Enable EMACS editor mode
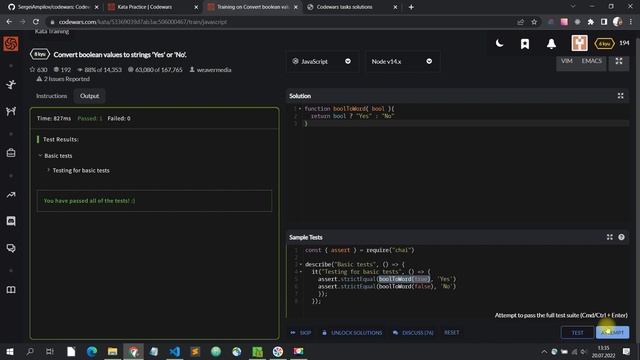 click(591, 61)
